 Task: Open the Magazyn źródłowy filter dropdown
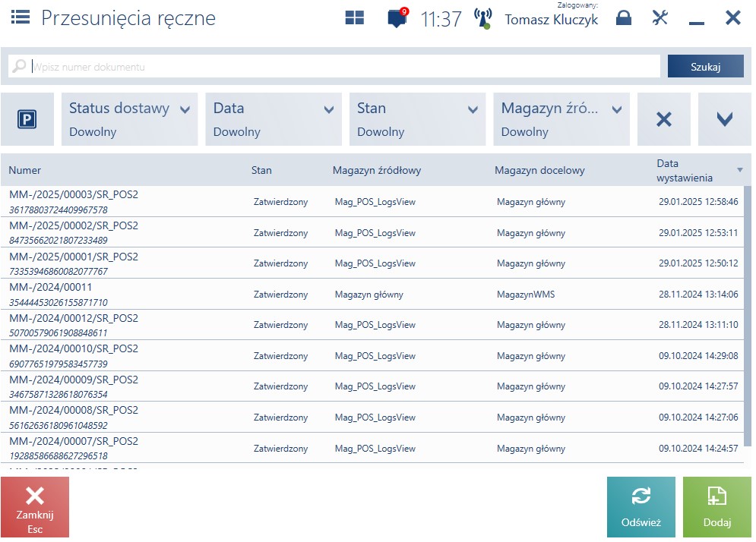[561, 119]
